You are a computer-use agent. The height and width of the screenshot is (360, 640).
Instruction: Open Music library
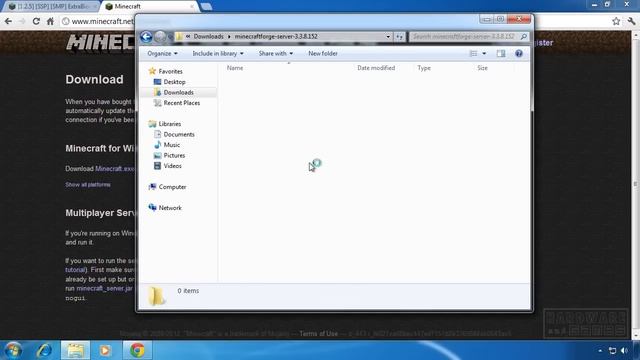pos(171,145)
